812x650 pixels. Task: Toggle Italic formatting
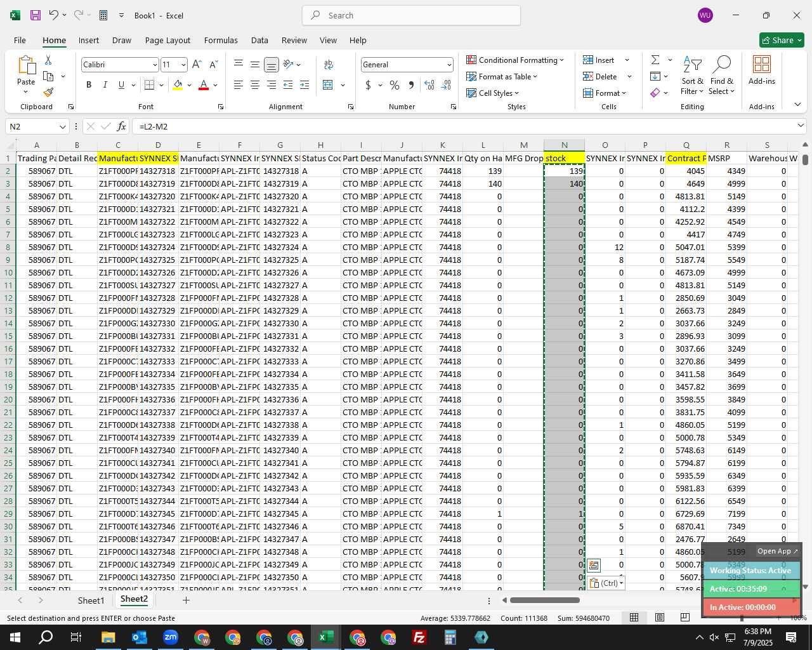tap(105, 85)
